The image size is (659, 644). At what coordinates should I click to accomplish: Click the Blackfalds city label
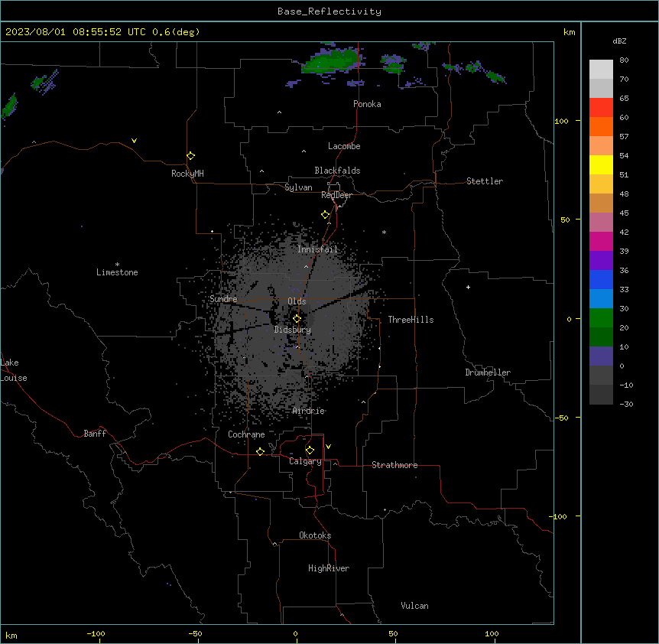click(337, 171)
